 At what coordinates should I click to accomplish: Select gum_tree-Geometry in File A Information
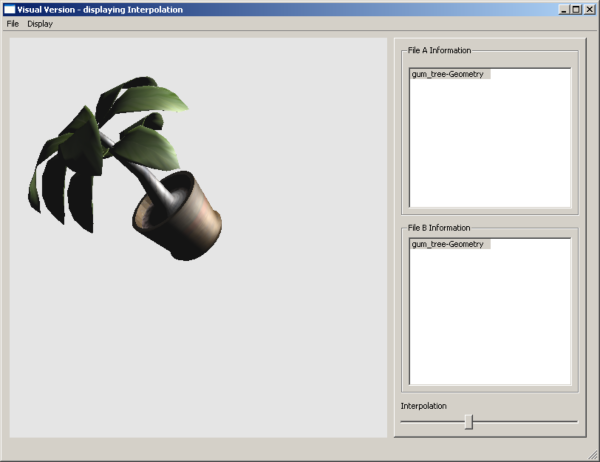(448, 74)
